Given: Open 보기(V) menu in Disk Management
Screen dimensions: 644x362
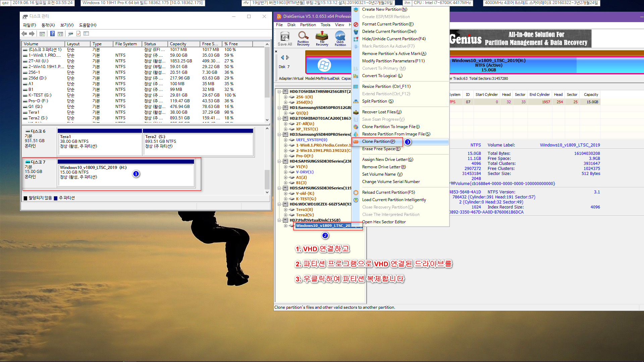Looking at the screenshot, I should 67,25.
